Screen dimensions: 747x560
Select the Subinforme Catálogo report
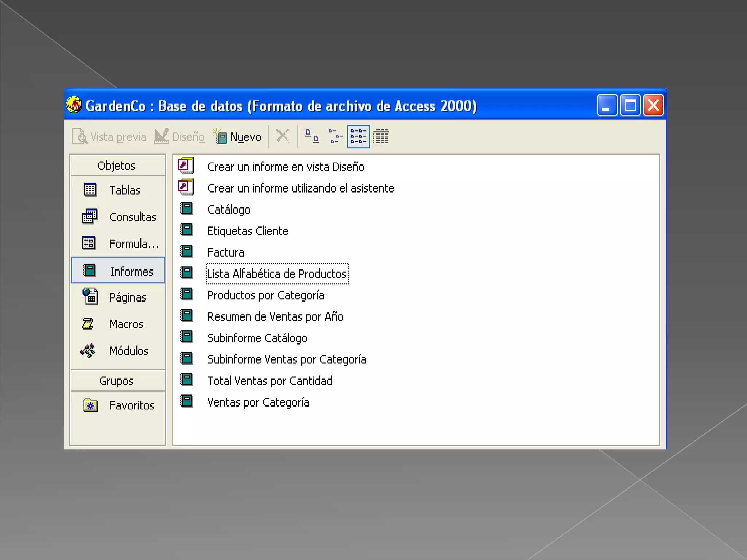click(257, 338)
